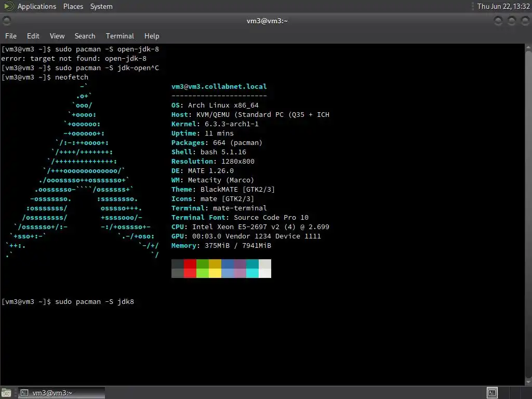Click the white color block
The height and width of the screenshot is (399, 532).
pyautogui.click(x=265, y=273)
